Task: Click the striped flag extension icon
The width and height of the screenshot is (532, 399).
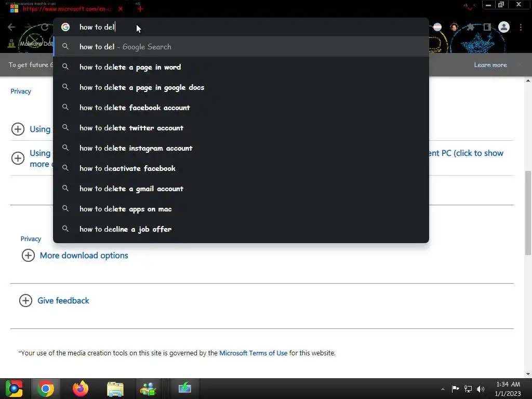Action: tap(437, 27)
